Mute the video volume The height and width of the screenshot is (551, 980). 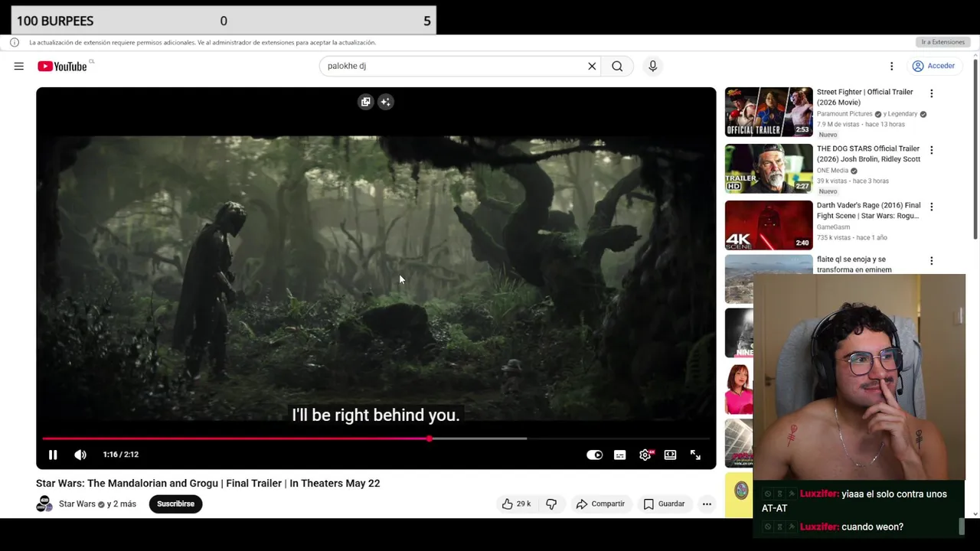pos(80,455)
